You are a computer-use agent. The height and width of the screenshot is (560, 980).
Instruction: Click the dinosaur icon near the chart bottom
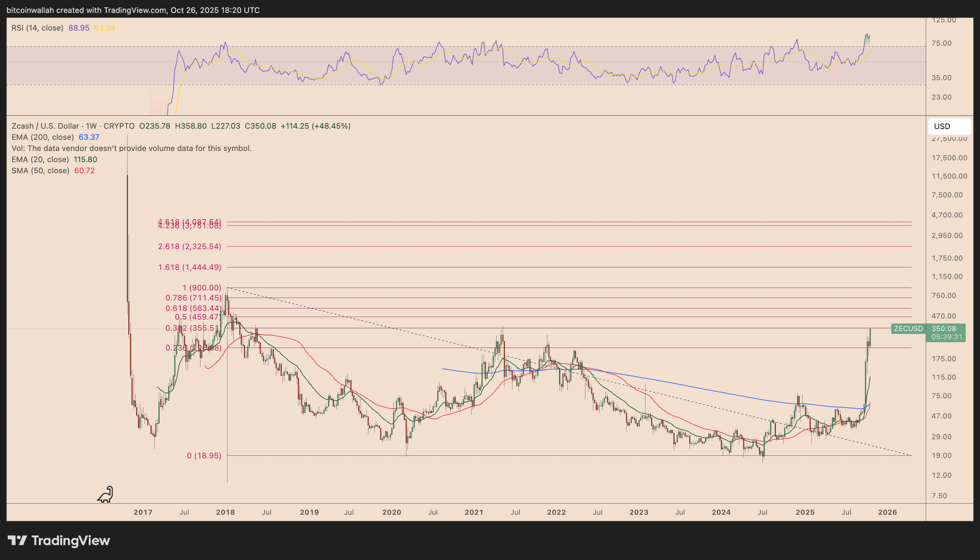105,494
